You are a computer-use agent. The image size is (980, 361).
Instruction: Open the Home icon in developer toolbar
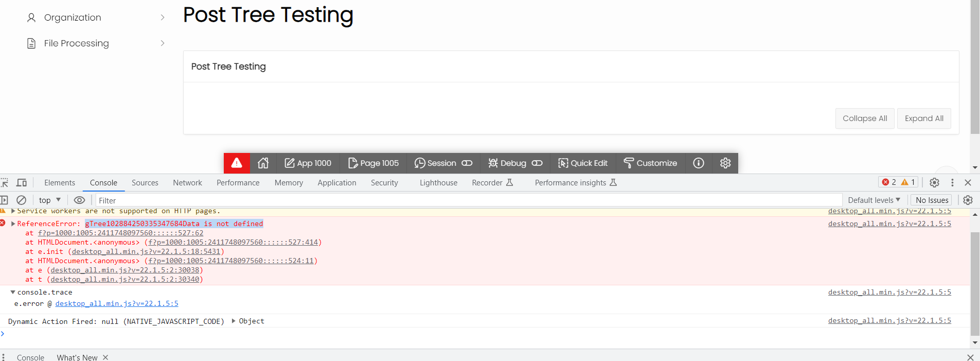[x=263, y=163]
